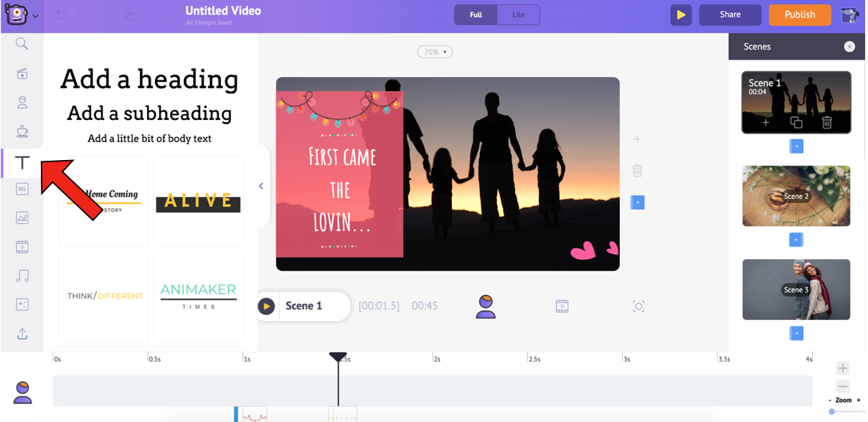The width and height of the screenshot is (868, 422).
Task: Switch to Lite mode
Action: point(518,15)
